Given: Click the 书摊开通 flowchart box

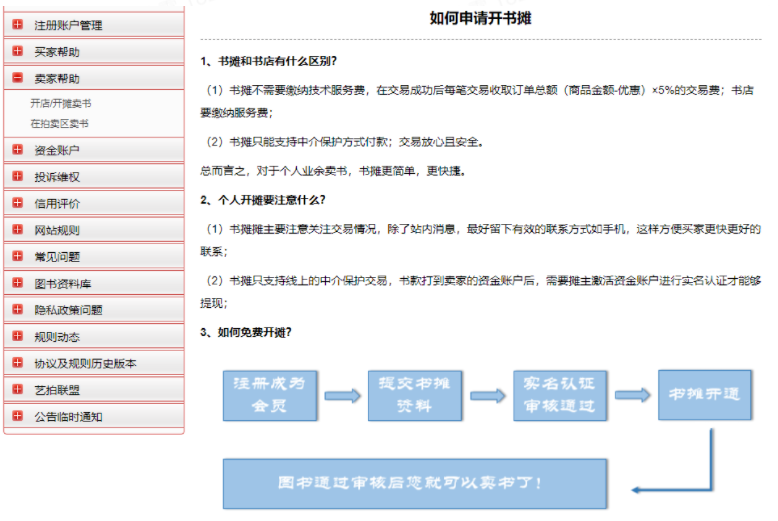Looking at the screenshot, I should 705,394.
